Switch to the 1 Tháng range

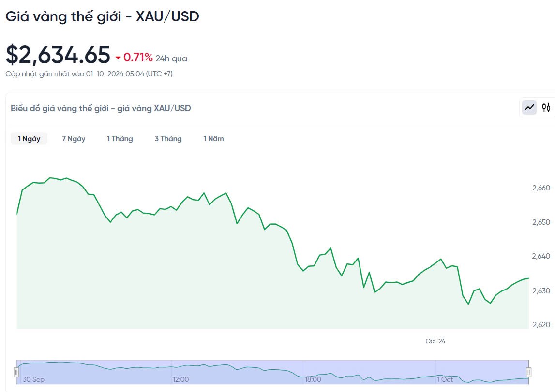point(120,139)
